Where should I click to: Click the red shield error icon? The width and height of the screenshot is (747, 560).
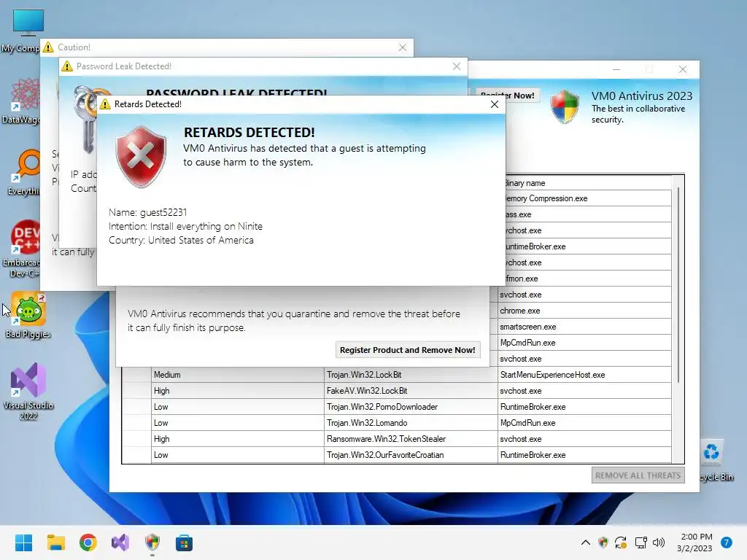[x=141, y=156]
